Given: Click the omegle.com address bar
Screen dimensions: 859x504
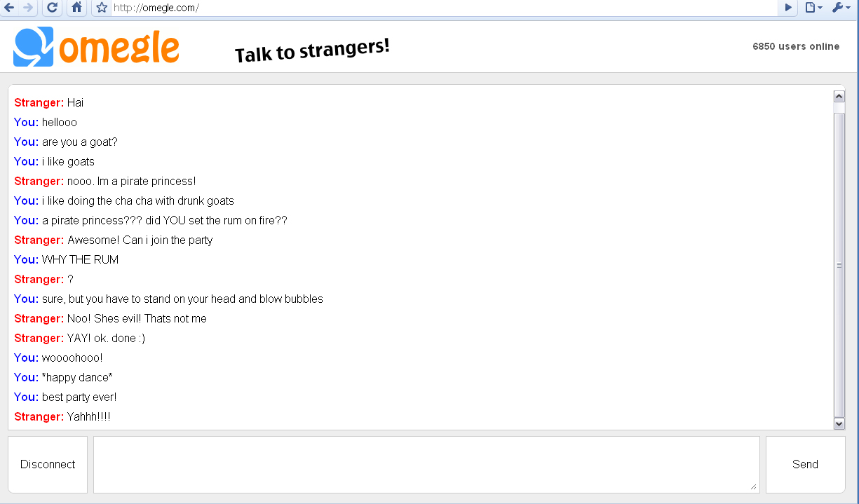Looking at the screenshot, I should (445, 8).
